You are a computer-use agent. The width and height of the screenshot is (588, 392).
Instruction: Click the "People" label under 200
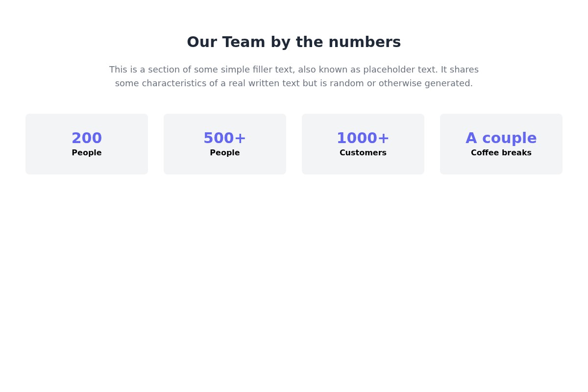tap(87, 153)
